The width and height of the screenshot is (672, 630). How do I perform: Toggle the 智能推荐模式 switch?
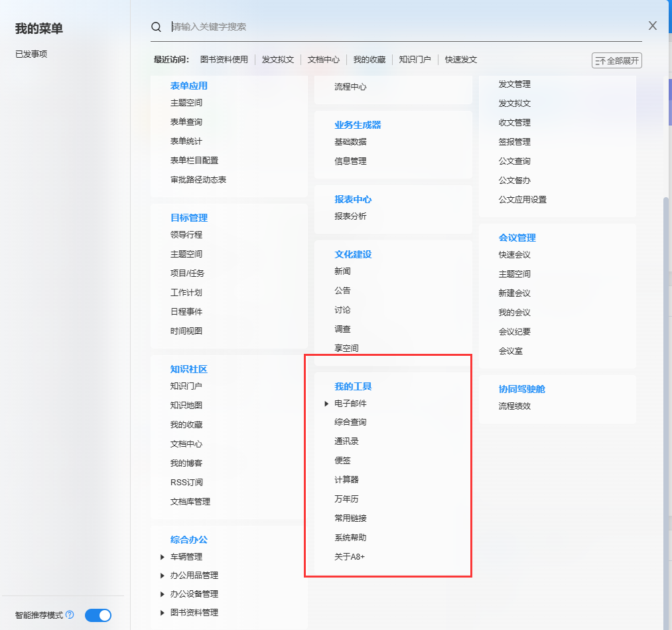98,615
